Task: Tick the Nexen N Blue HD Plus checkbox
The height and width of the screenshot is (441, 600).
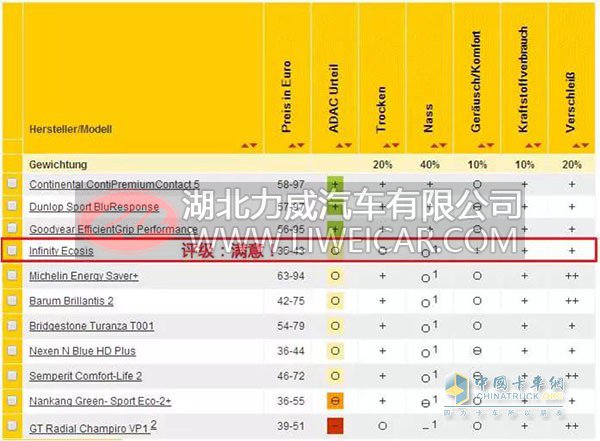Action: coord(12,350)
